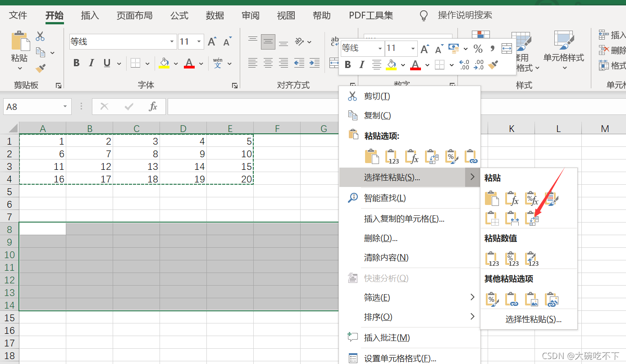This screenshot has height=364, width=626.
Task: Click decrease indent in the alignment group
Action: coord(299,63)
